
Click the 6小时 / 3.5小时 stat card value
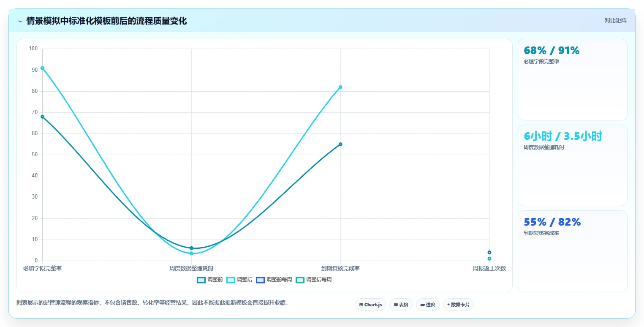pyautogui.click(x=563, y=136)
